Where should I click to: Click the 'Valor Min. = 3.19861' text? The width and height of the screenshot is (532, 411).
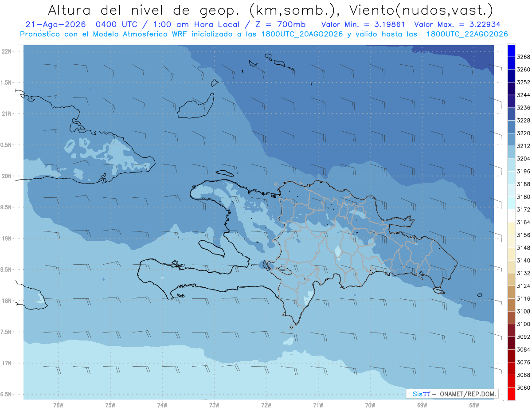coord(363,24)
